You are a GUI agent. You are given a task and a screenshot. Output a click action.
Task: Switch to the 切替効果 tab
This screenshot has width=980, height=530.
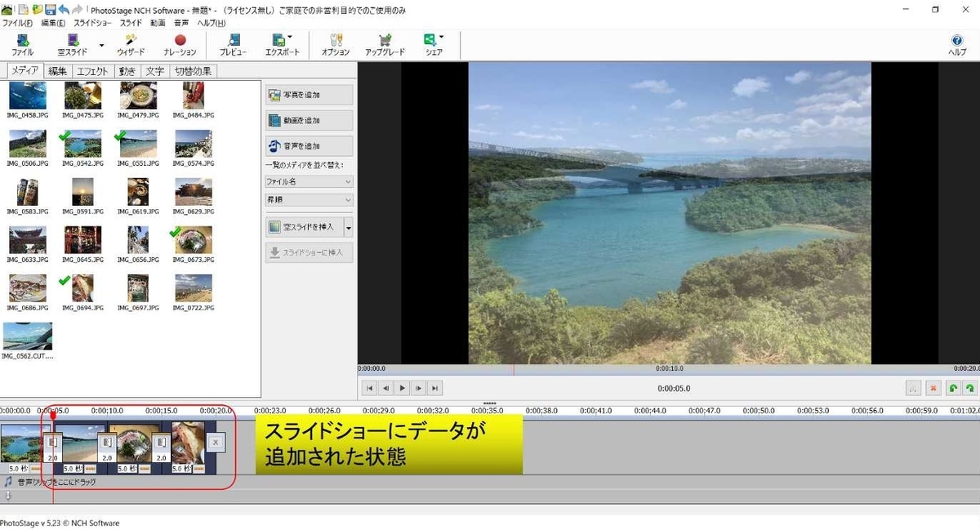[193, 71]
